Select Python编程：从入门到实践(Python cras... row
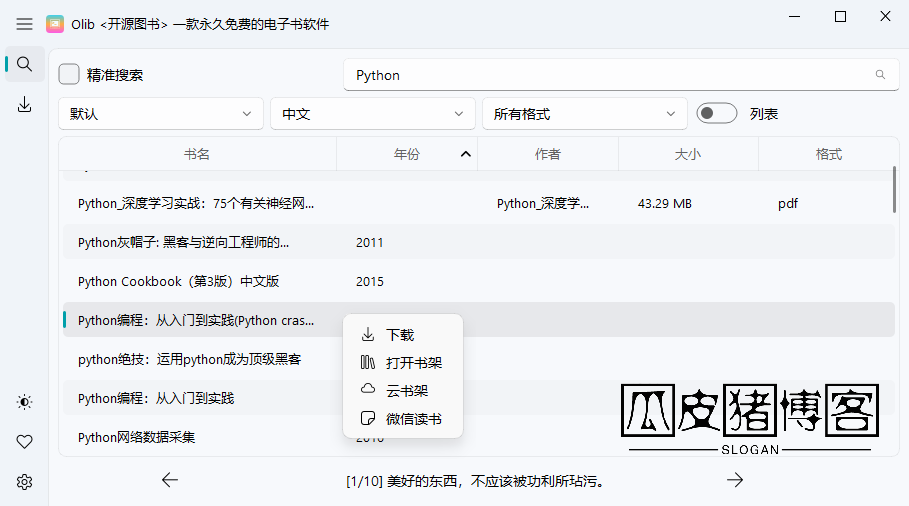Image resolution: width=909 pixels, height=506 pixels. tap(478, 320)
